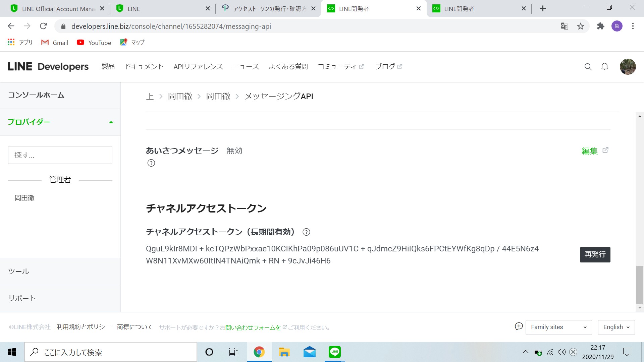Click page scrollbar down arrow
This screenshot has width=644, height=362.
coord(640,308)
